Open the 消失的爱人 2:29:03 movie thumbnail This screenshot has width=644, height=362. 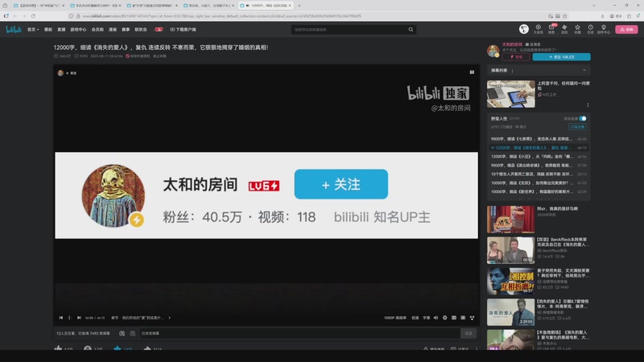coord(511,312)
